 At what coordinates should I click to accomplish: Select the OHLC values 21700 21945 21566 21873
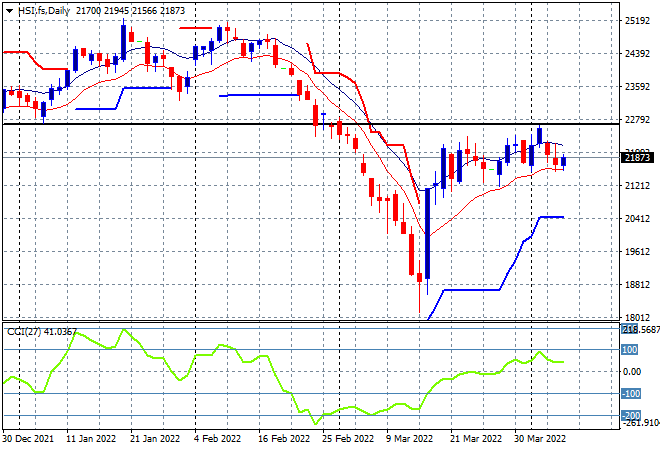pyautogui.click(x=130, y=11)
